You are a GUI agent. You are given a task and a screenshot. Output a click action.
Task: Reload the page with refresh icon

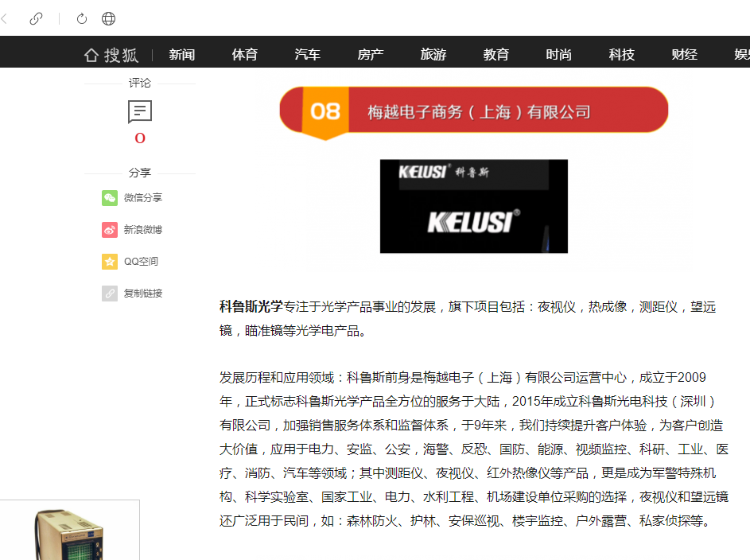click(x=82, y=18)
